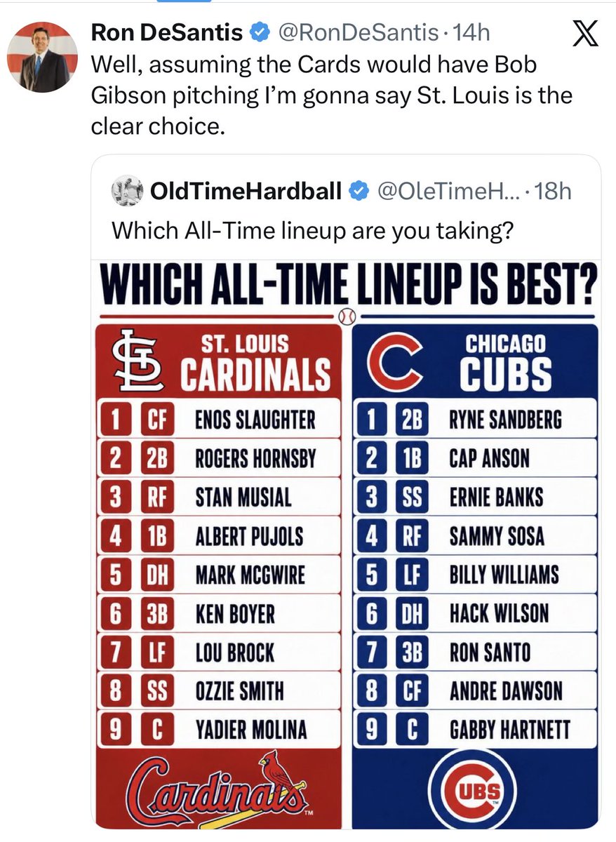The height and width of the screenshot is (842, 616).
Task: Open Ron DeSantis profile avatar
Action: pos(42,56)
